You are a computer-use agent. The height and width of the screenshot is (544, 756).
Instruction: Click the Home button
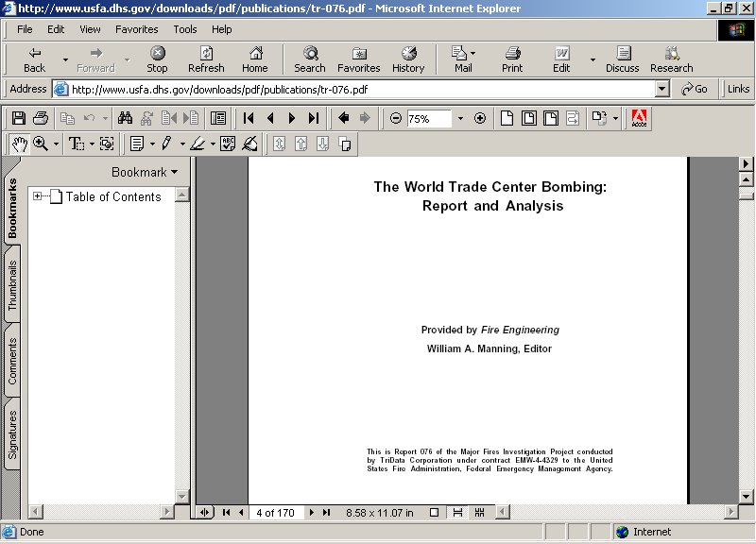click(254, 59)
